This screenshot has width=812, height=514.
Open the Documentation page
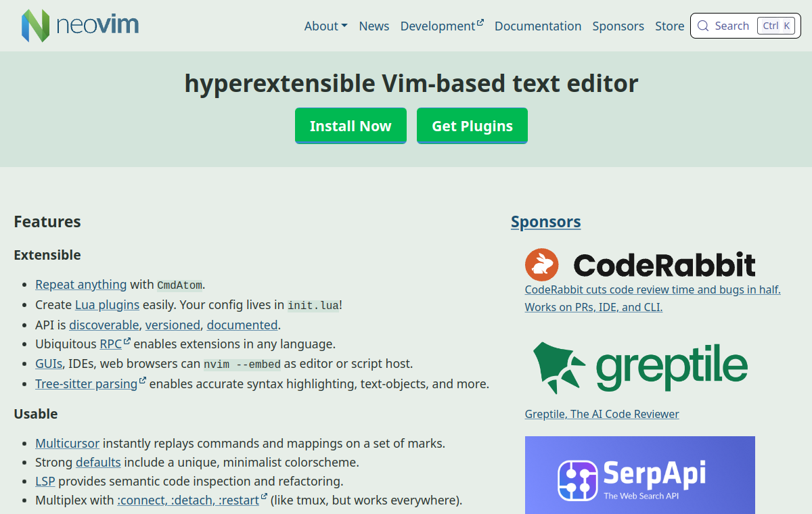point(538,26)
